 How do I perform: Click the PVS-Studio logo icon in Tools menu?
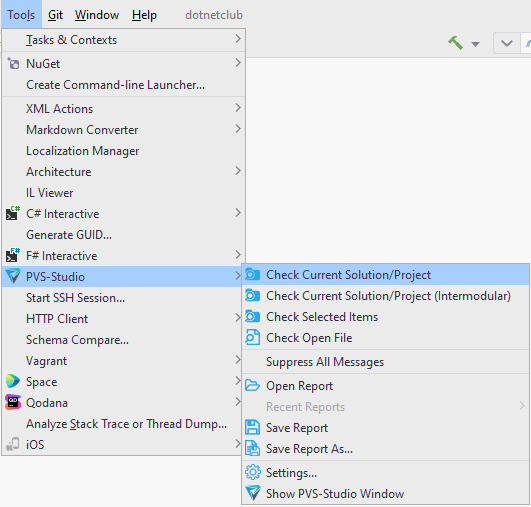pyautogui.click(x=13, y=276)
